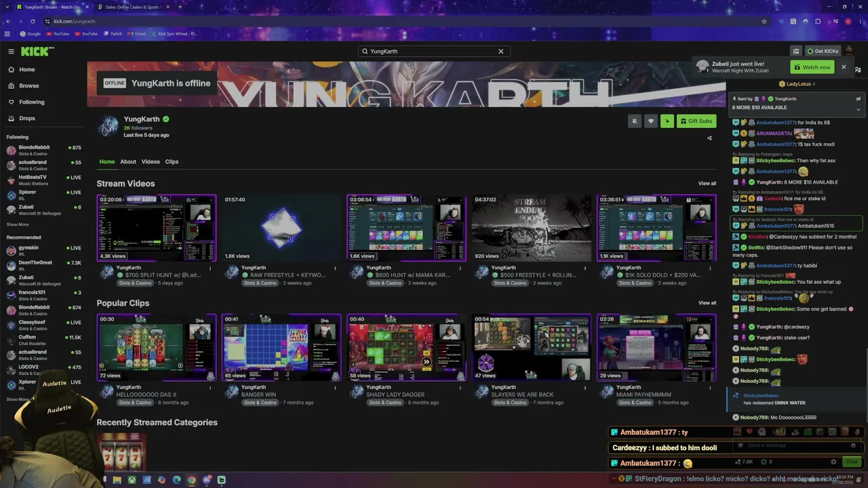This screenshot has height=488, width=868.
Task: Open Cuffem in Recommended list
Action: coord(43,340)
